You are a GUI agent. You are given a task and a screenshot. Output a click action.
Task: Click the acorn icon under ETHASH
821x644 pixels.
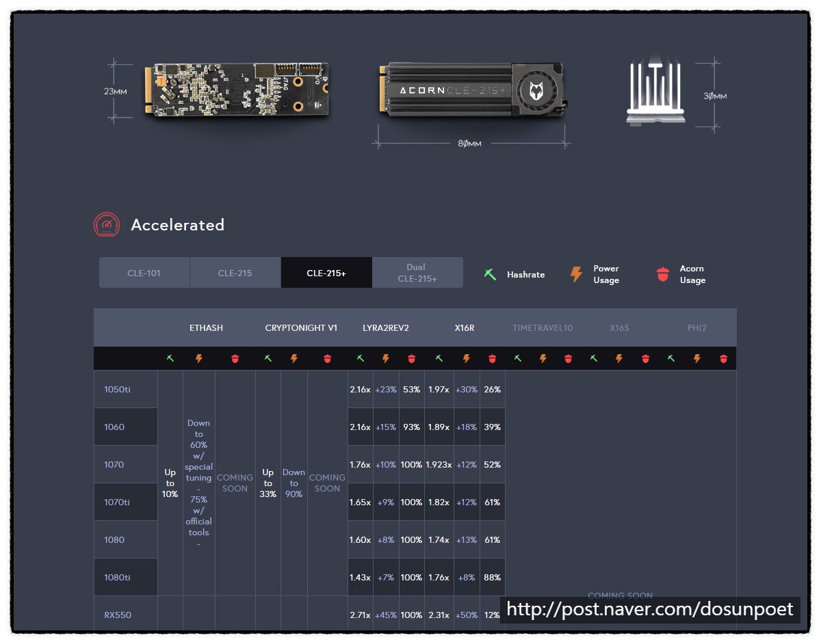(235, 358)
